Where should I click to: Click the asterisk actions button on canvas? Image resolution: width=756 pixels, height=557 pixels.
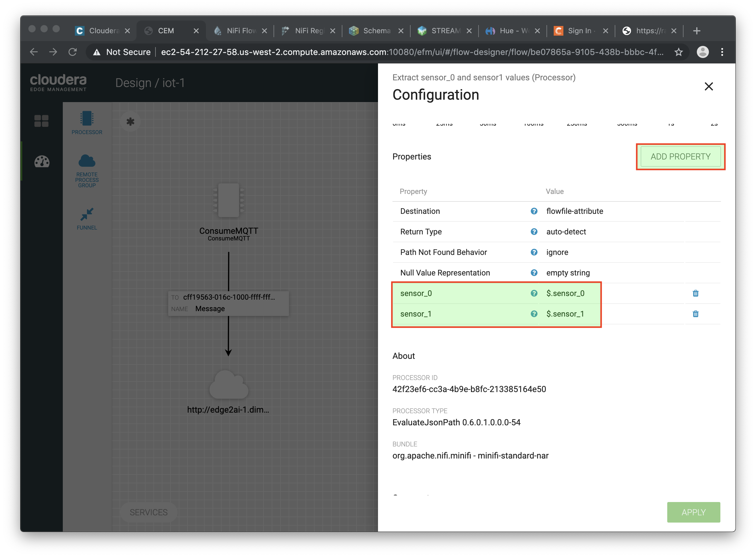coord(130,121)
